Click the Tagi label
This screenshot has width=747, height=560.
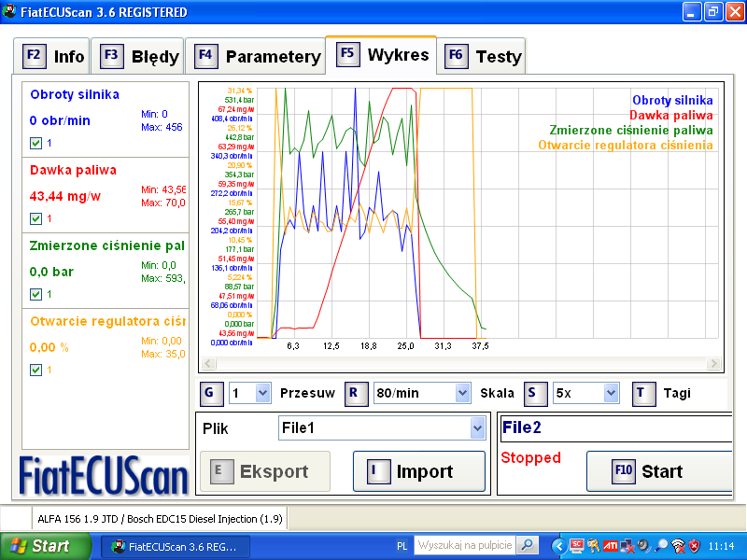(677, 393)
